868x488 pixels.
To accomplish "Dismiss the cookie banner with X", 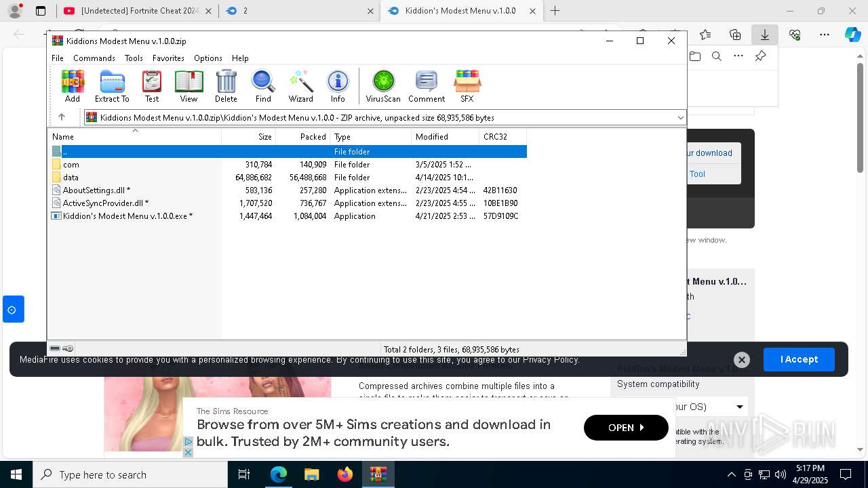I will click(742, 360).
